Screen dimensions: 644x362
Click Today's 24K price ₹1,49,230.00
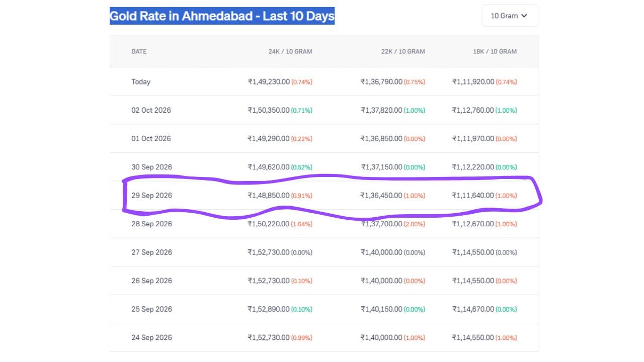[x=269, y=81]
